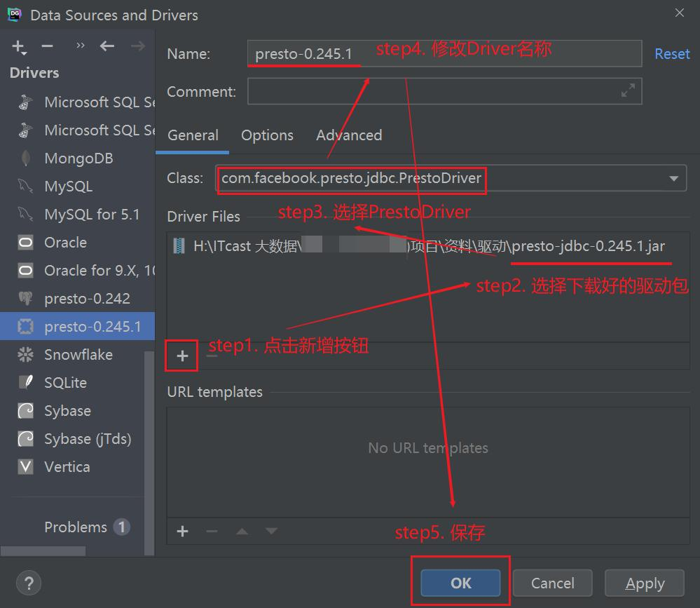Show hidden toolbar actions via the chevron

80,45
